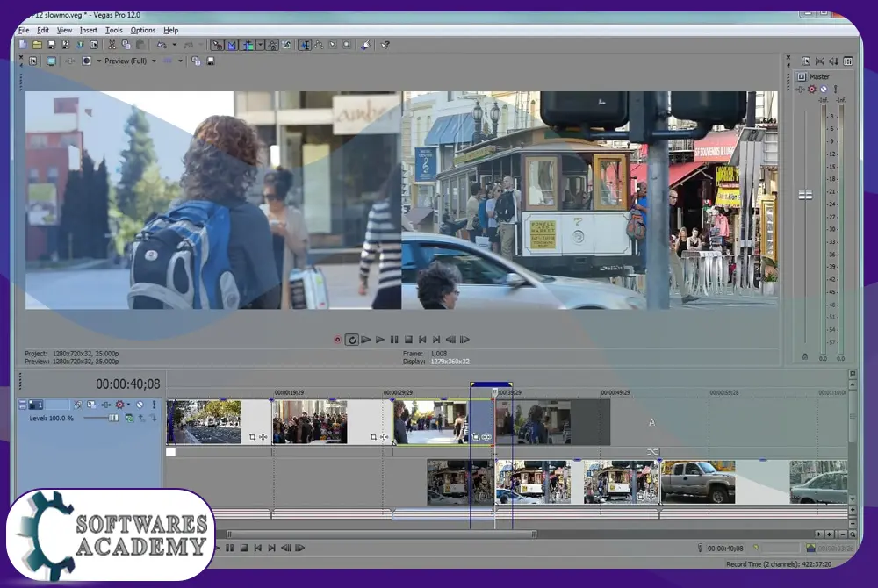Click the Save disk icon in toolbar
Viewport: 878px width, 588px height.
(x=51, y=45)
